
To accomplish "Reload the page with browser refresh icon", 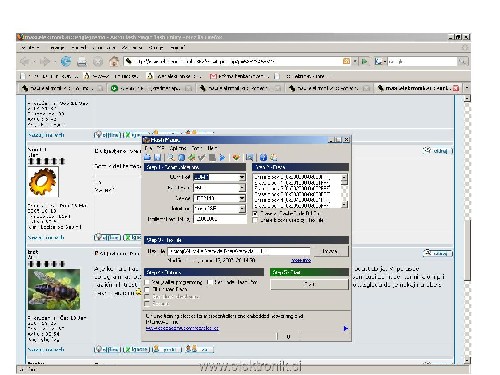I will pos(66,61).
